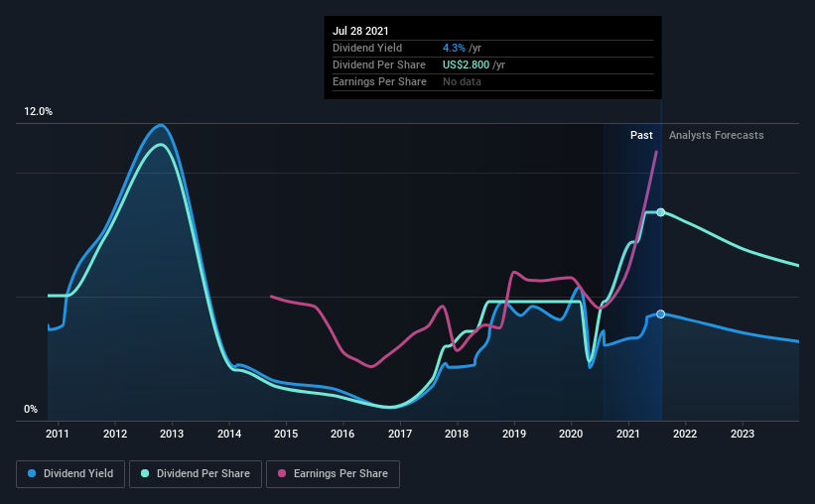Click the 4.3% dividend yield value
This screenshot has width=815, height=504.
coord(454,48)
